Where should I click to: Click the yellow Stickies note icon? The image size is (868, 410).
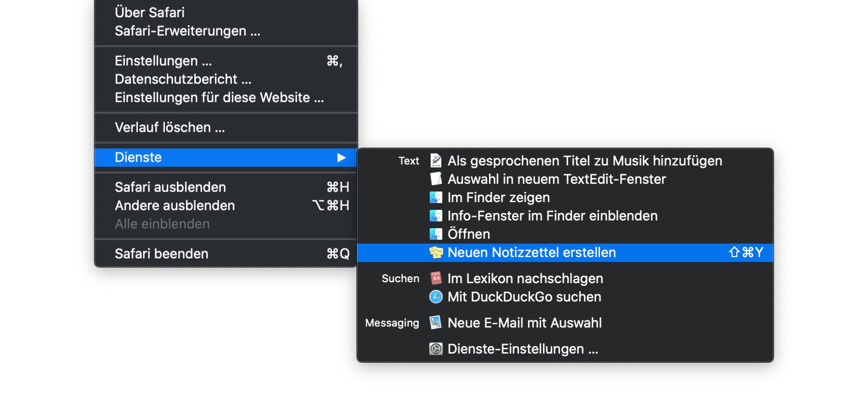[436, 252]
